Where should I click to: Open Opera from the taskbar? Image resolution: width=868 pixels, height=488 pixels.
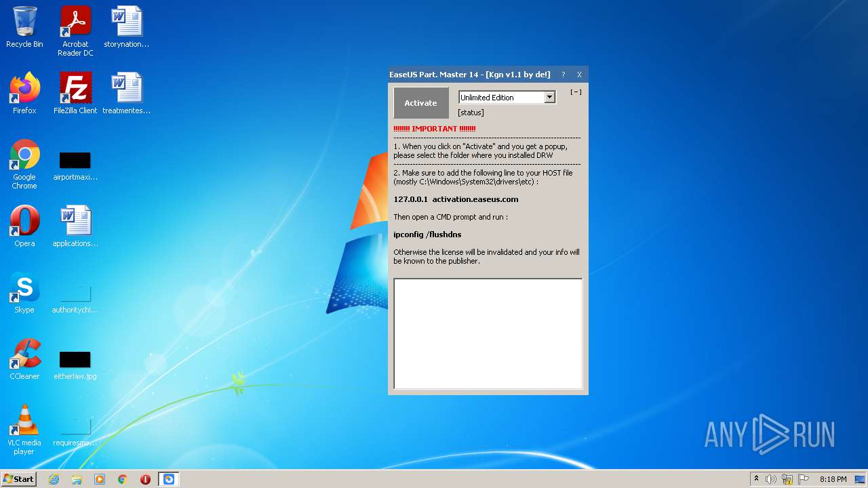coord(145,479)
